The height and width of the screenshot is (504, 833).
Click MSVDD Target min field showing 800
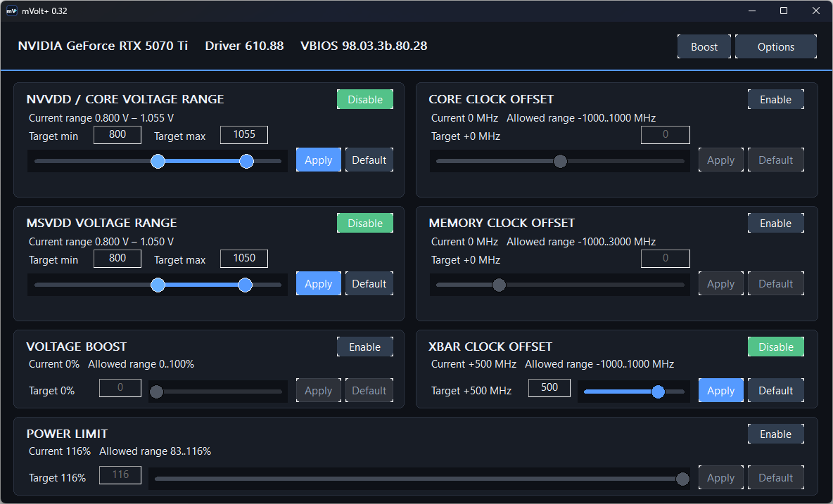[117, 258]
